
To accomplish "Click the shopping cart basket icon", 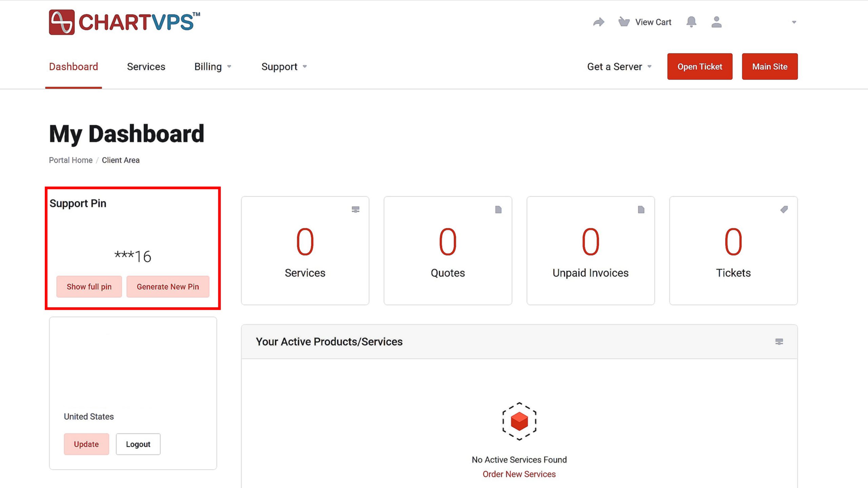I will click(624, 22).
